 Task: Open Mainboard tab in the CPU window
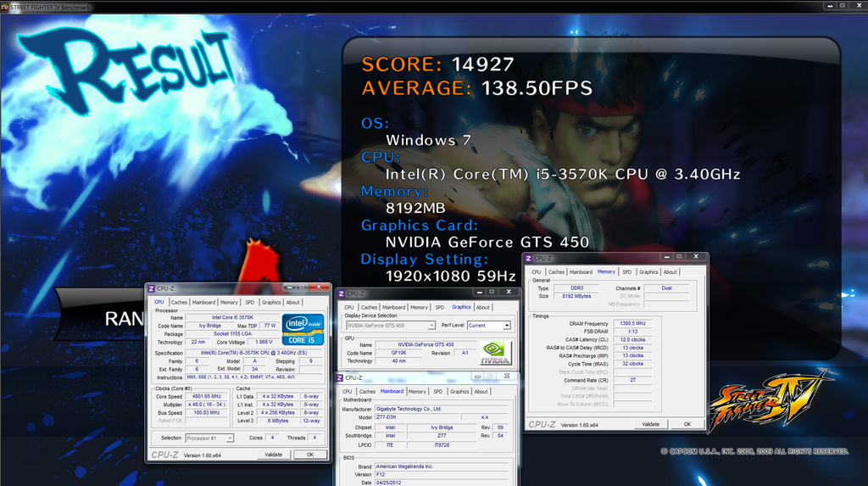(203, 303)
